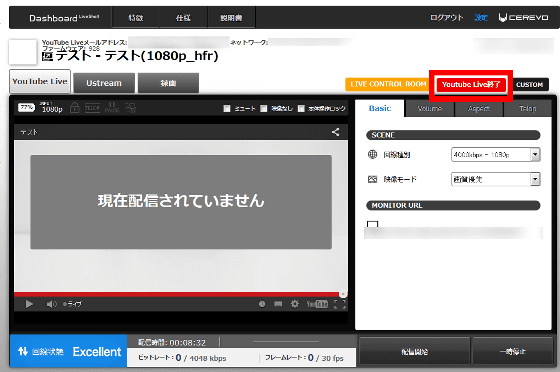
Task: Click the TELOP icon in the status bar
Action: (x=92, y=108)
